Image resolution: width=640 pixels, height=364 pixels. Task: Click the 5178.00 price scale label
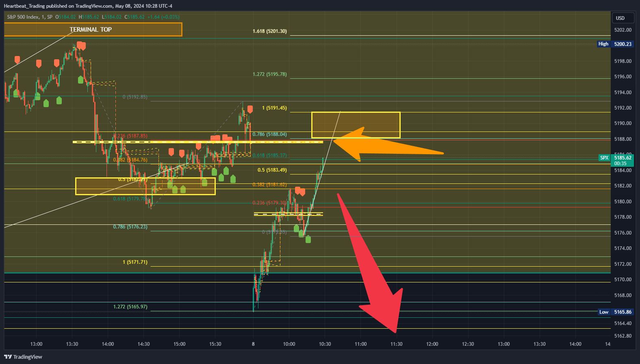point(623,217)
